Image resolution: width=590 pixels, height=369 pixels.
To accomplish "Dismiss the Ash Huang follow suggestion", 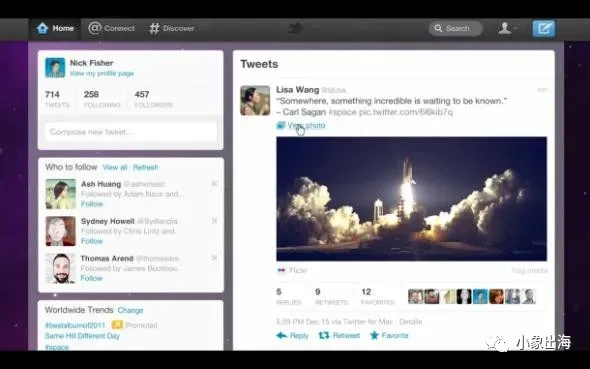I will point(214,183).
